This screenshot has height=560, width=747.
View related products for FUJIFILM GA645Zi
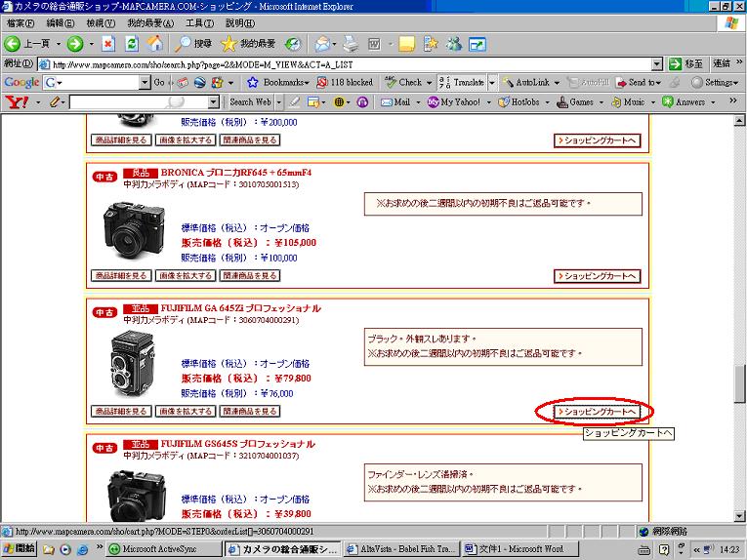250,411
